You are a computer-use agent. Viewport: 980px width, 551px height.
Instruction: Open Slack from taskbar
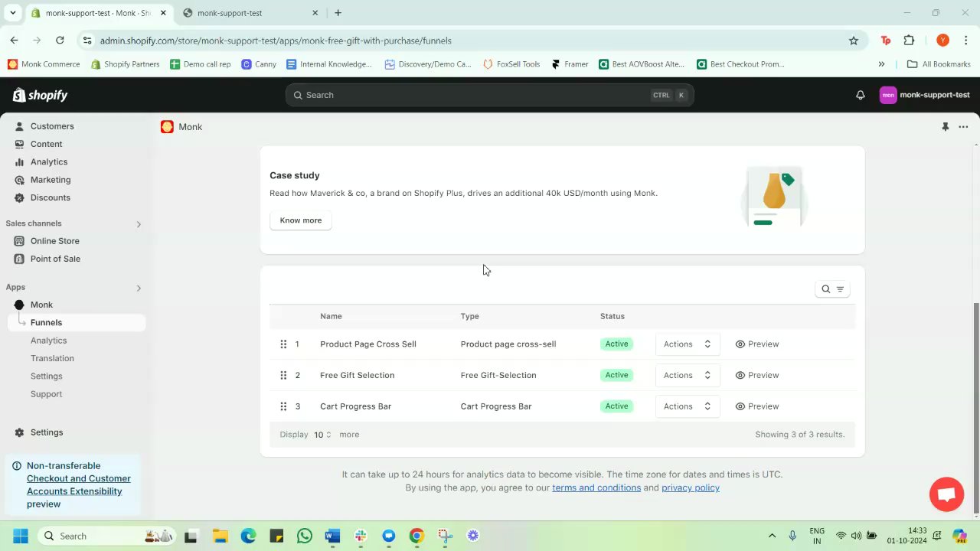(361, 536)
